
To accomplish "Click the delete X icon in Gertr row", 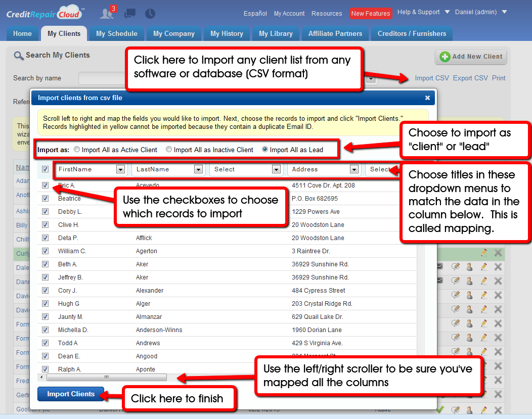I will click(x=498, y=394).
